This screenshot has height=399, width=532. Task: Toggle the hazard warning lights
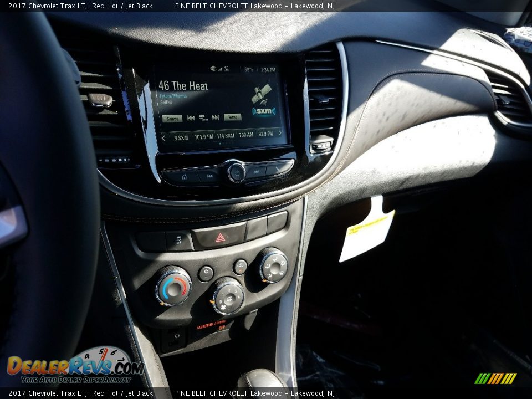(x=220, y=238)
